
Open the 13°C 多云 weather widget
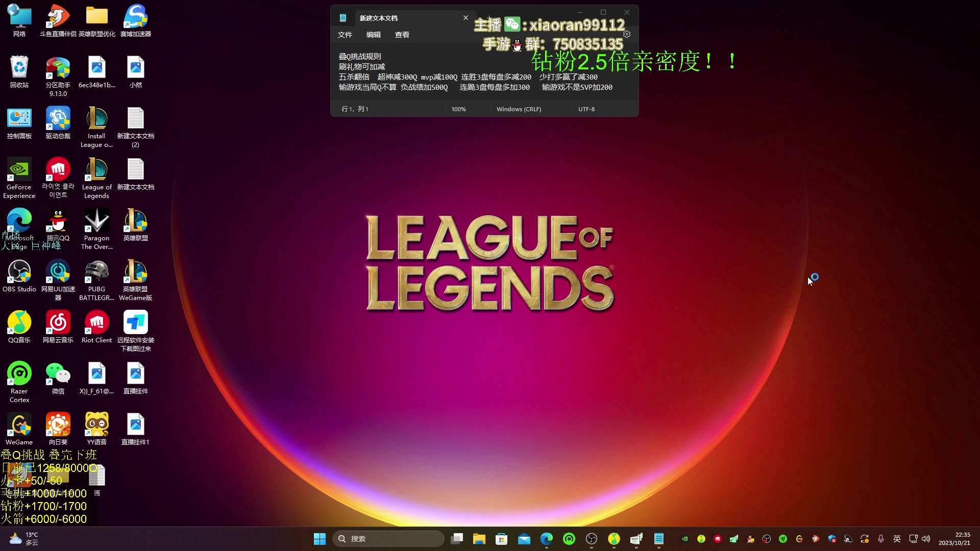24,539
